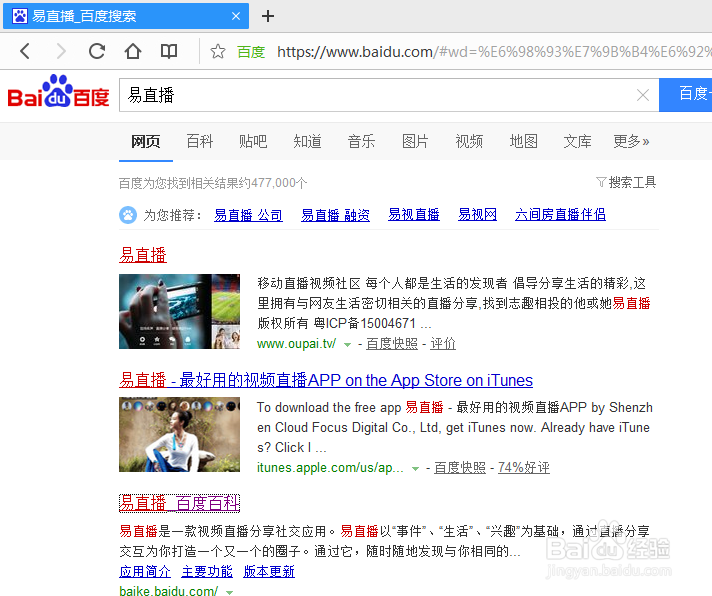Click the address bar URL

click(x=494, y=52)
